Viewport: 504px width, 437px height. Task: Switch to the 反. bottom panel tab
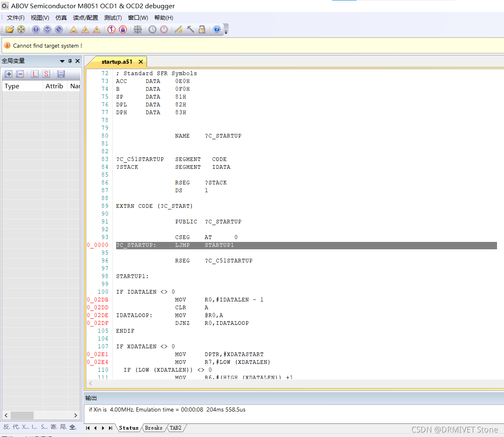click(7, 427)
